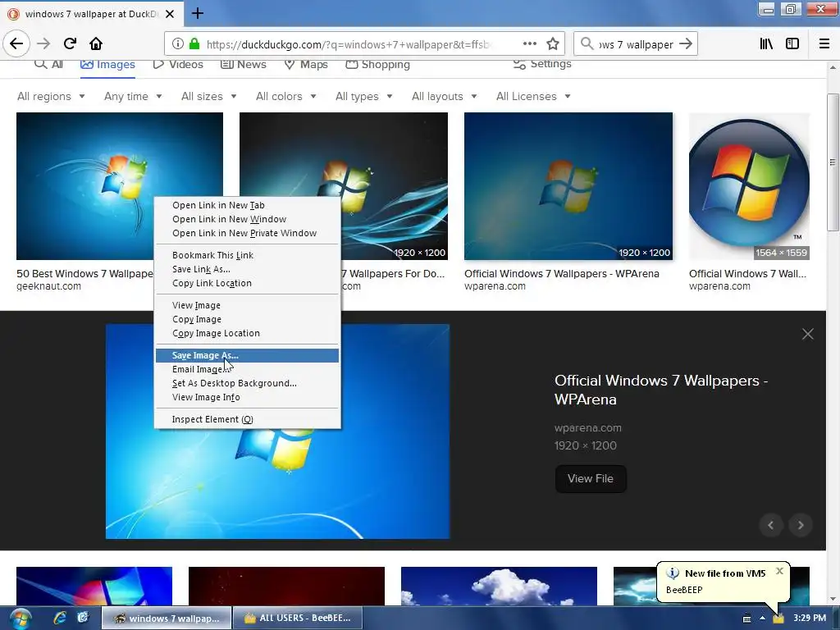Choose Inspect Element (Q)
This screenshot has height=630, width=840.
point(247,419)
